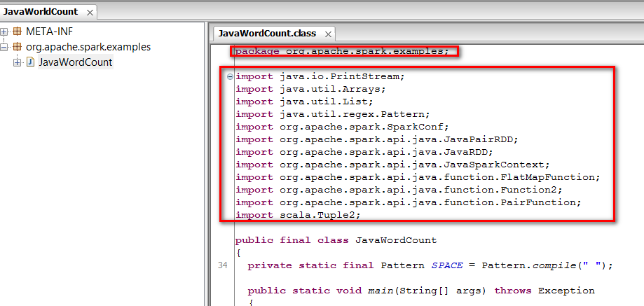Close the JavaWorldCount tab
The height and width of the screenshot is (306, 644).
coord(90,13)
